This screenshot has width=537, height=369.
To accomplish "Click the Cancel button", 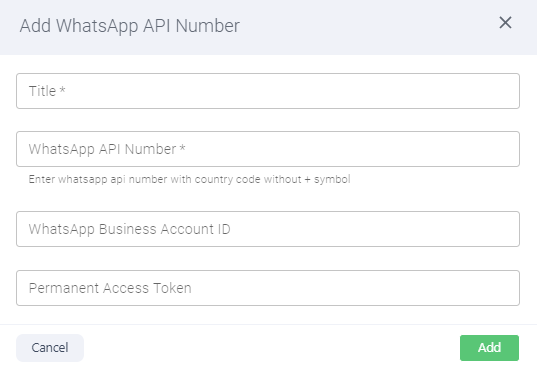I will coord(50,348).
